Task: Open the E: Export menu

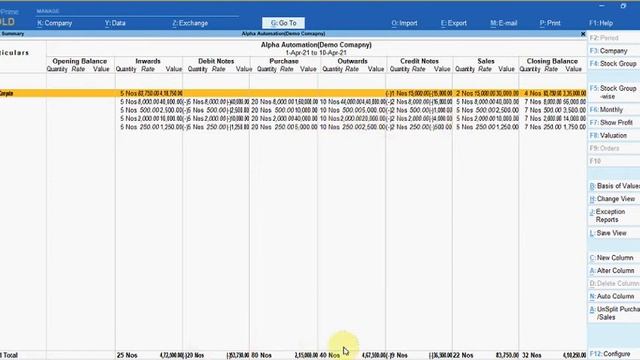Action: [454, 23]
